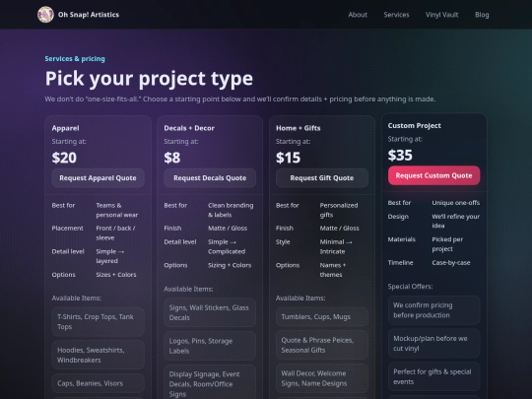Screen dimensions: 532x399
Task: Select 'Tumblers, Cups, Mugs' item
Action: [322, 317]
